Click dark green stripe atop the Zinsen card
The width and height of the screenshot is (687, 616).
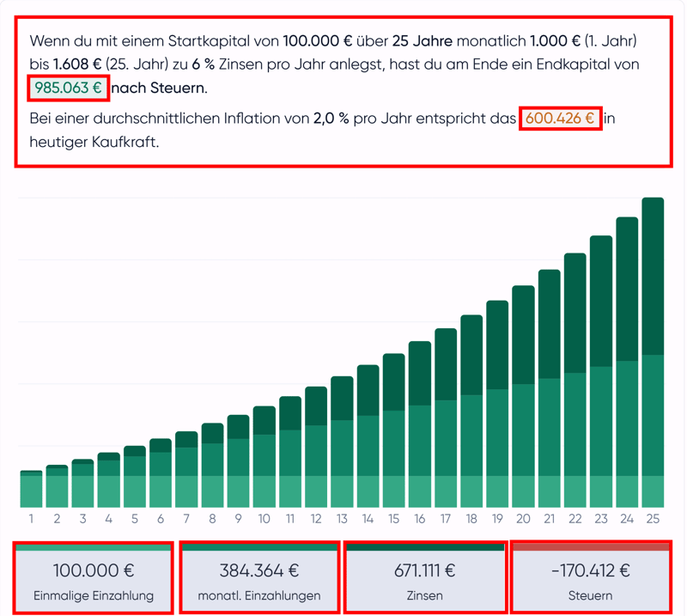(x=425, y=546)
